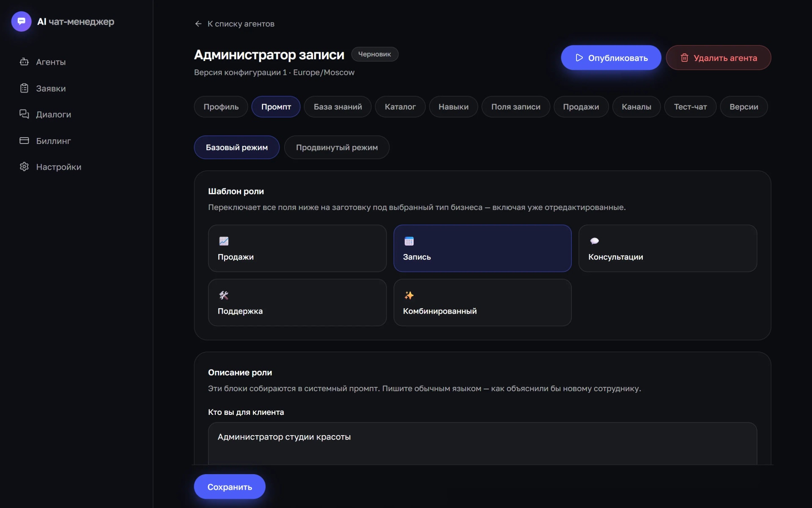Image resolution: width=812 pixels, height=508 pixels.
Task: Click the chart icon on Продажи template card
Action: (224, 241)
